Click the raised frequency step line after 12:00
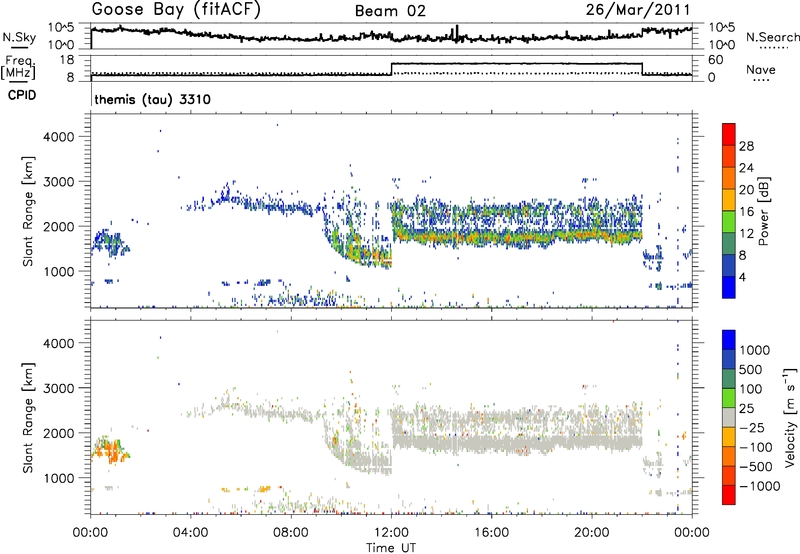Image resolution: width=800 pixels, height=554 pixels. click(516, 63)
